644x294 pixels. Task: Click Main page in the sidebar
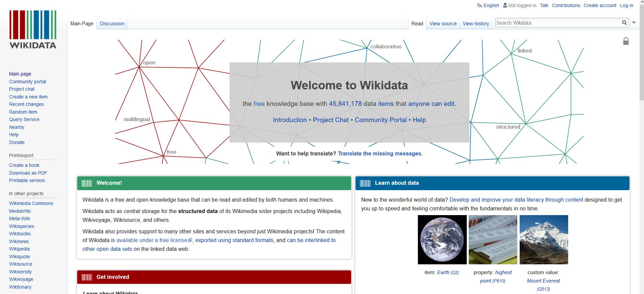(20, 74)
